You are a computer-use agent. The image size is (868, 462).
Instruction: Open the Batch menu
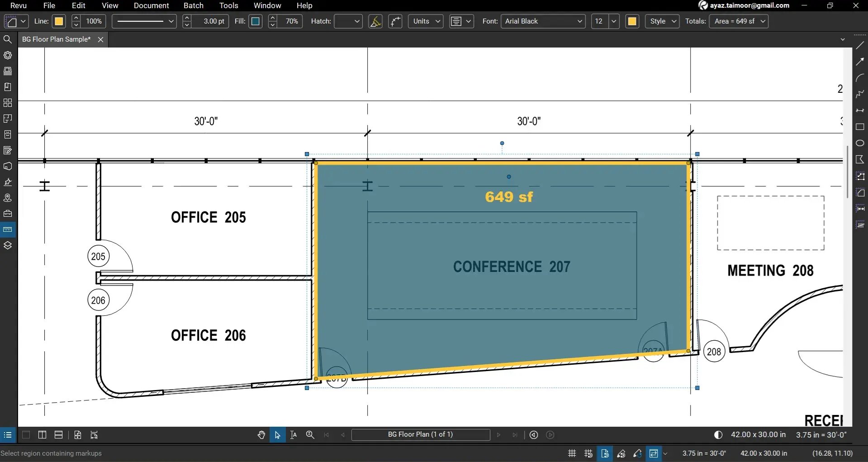point(194,5)
